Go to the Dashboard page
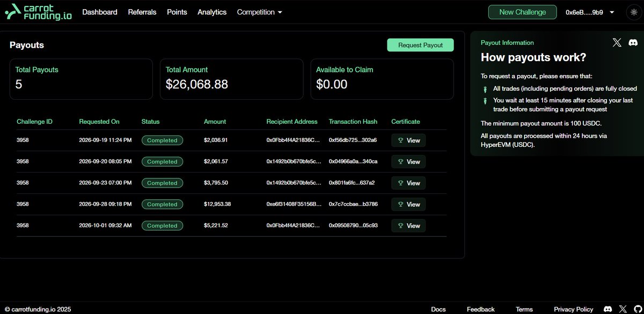Image resolution: width=644 pixels, height=314 pixels. point(100,12)
